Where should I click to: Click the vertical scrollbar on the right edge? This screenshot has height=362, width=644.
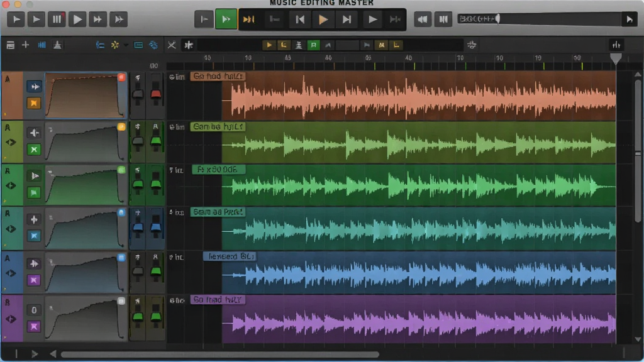pyautogui.click(x=638, y=152)
